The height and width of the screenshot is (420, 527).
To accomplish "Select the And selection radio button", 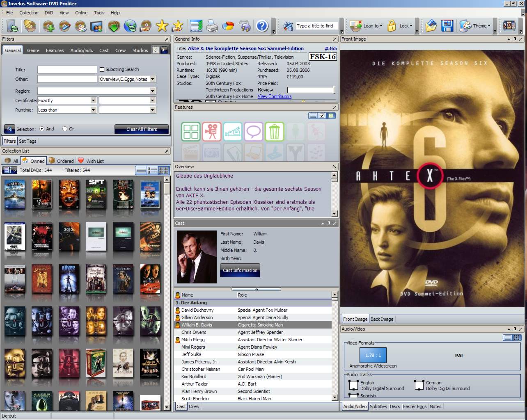I will pos(42,129).
